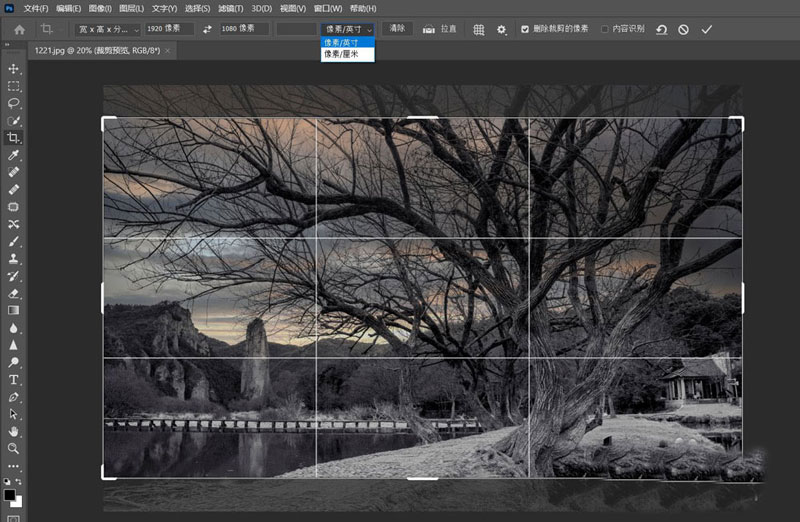The width and height of the screenshot is (800, 522).
Task: Select the Lasso tool
Action: click(x=14, y=103)
